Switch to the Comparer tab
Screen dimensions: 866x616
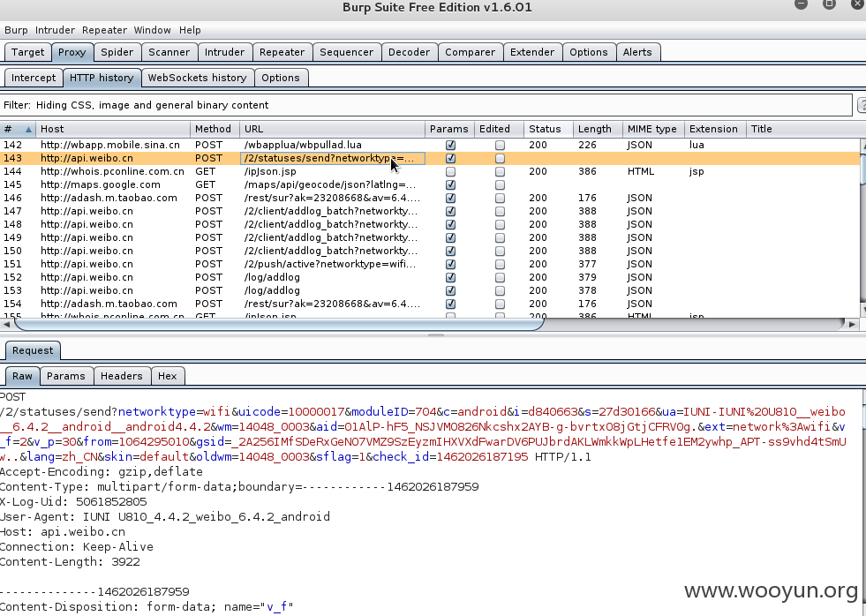click(470, 52)
